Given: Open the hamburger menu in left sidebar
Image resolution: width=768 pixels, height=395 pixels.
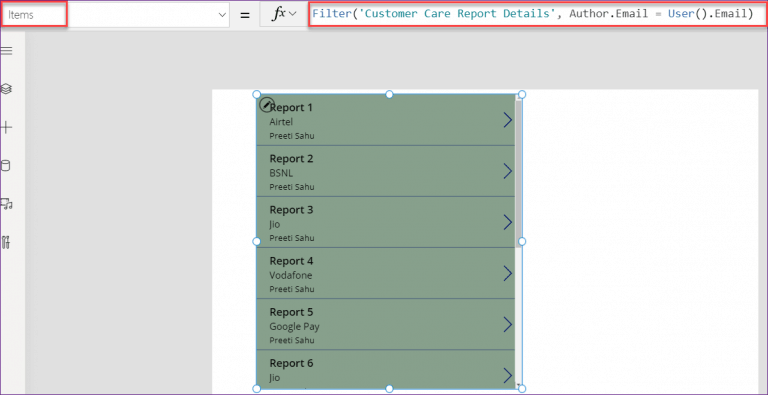Looking at the screenshot, I should [6, 51].
